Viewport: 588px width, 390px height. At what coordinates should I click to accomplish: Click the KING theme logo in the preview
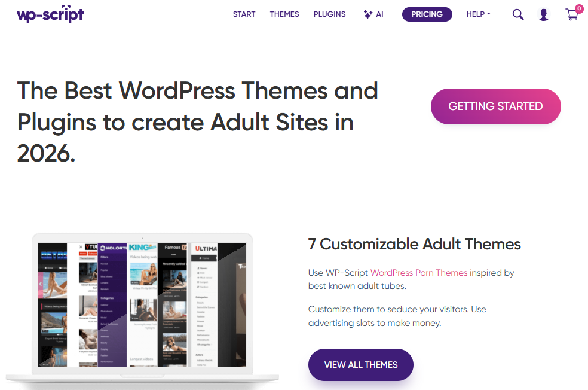tap(142, 248)
